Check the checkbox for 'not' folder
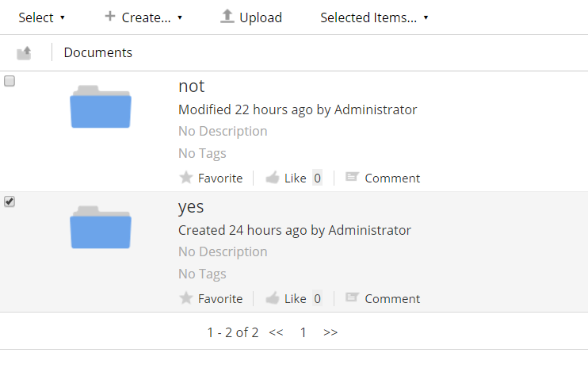The width and height of the screenshot is (588, 376). [x=10, y=81]
